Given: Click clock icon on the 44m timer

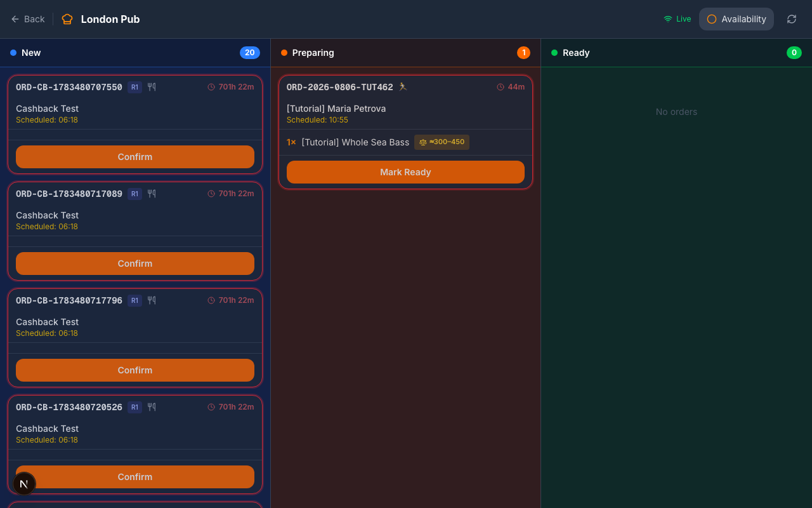Looking at the screenshot, I should coord(501,87).
